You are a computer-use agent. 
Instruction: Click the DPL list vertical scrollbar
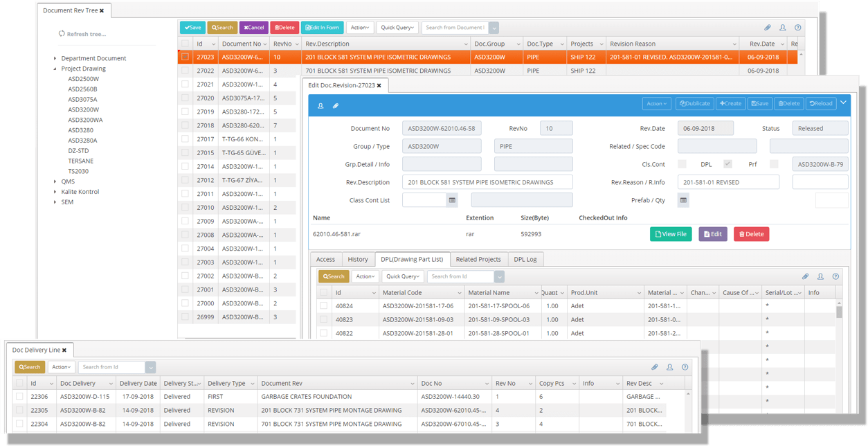839,311
